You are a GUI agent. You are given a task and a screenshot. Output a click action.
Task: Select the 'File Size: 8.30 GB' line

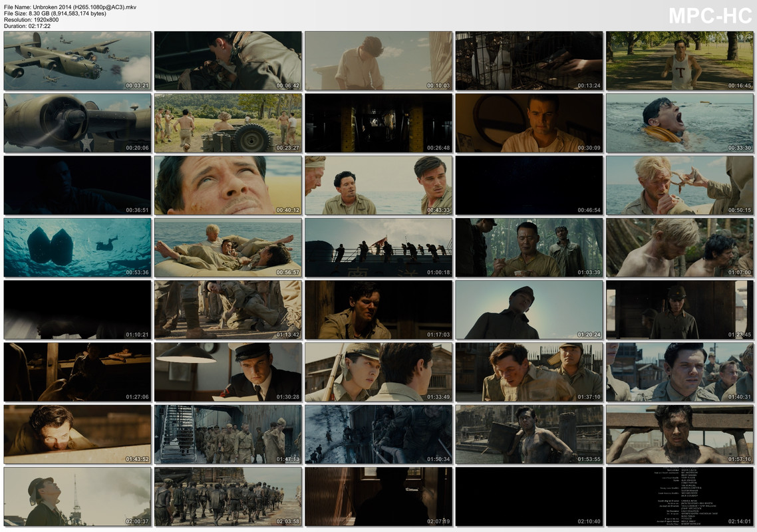tap(55, 13)
